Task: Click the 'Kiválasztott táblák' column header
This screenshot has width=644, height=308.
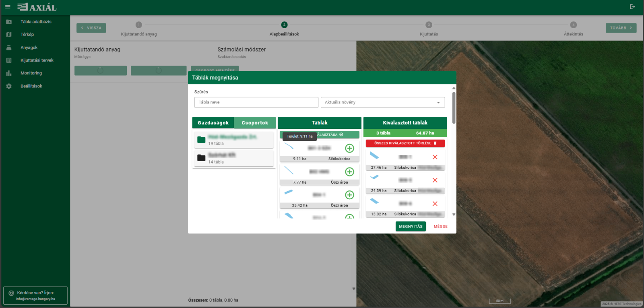Action: pos(405,123)
